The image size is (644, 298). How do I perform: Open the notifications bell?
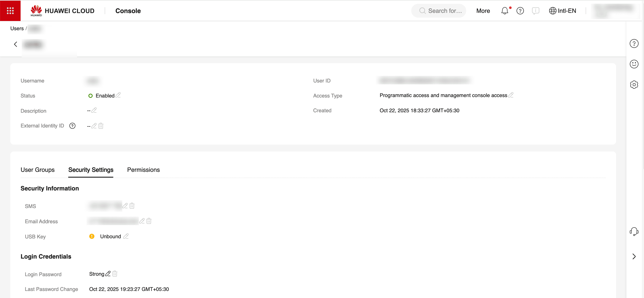tap(505, 11)
